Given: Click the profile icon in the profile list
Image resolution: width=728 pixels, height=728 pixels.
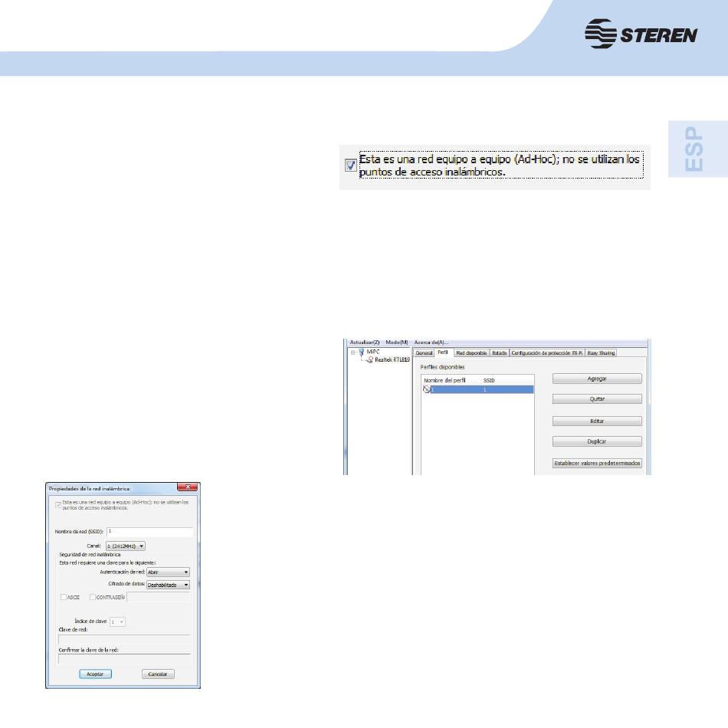Looking at the screenshot, I should point(427,389).
